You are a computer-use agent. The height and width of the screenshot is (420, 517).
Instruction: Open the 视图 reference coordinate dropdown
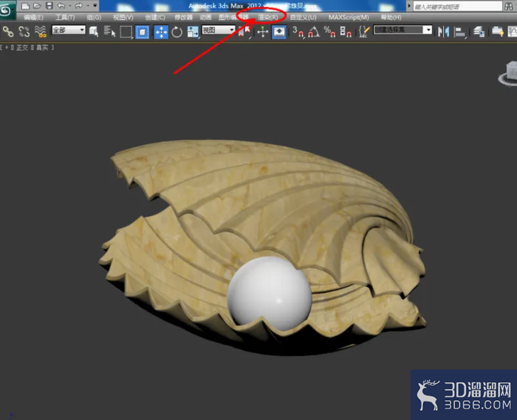[x=218, y=31]
